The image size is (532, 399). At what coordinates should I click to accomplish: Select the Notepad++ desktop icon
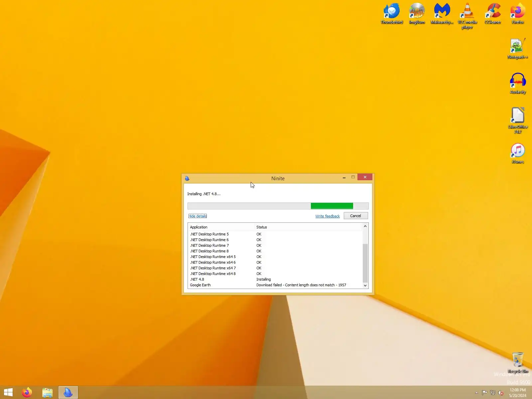(x=518, y=48)
